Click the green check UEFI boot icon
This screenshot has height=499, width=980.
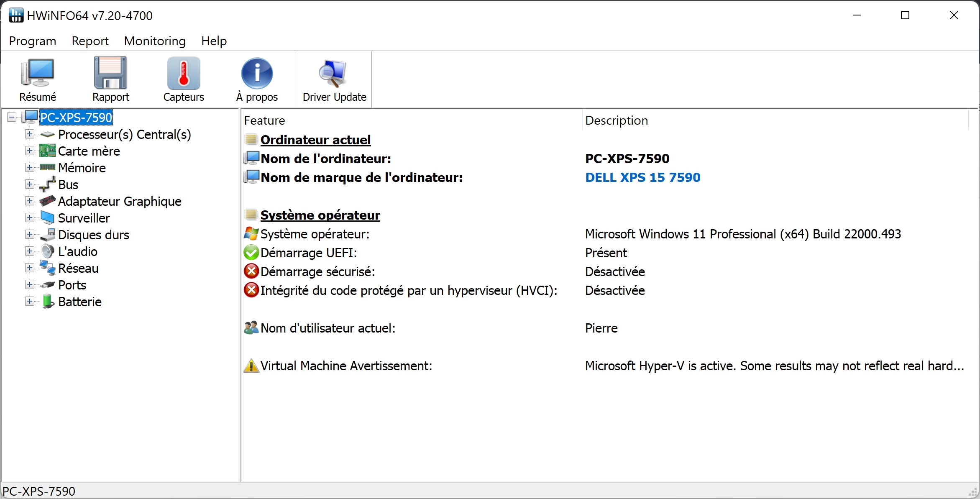(251, 253)
